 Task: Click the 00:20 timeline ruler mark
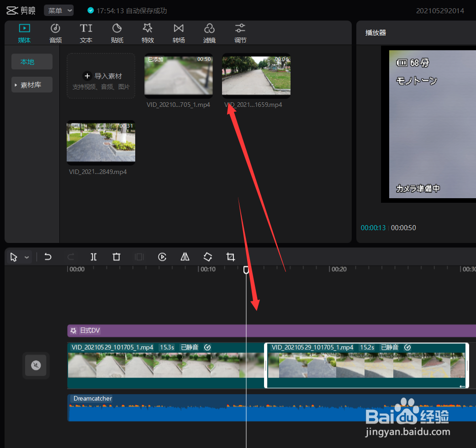(x=338, y=269)
